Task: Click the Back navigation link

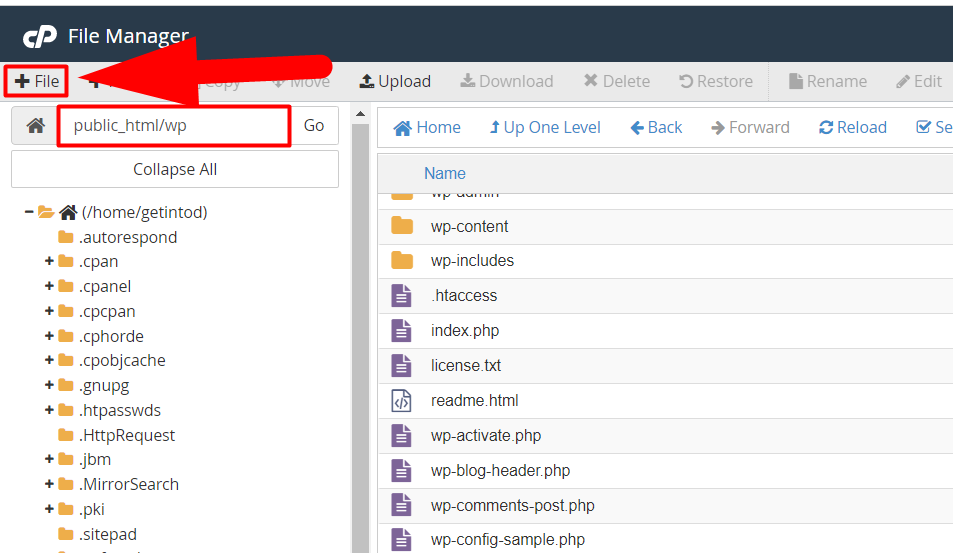Action: click(656, 128)
